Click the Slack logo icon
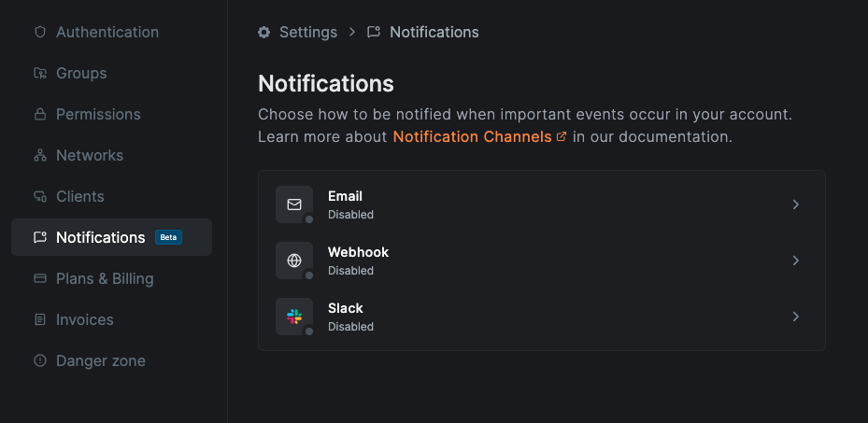Viewport: 868px width, 423px height. click(x=294, y=317)
